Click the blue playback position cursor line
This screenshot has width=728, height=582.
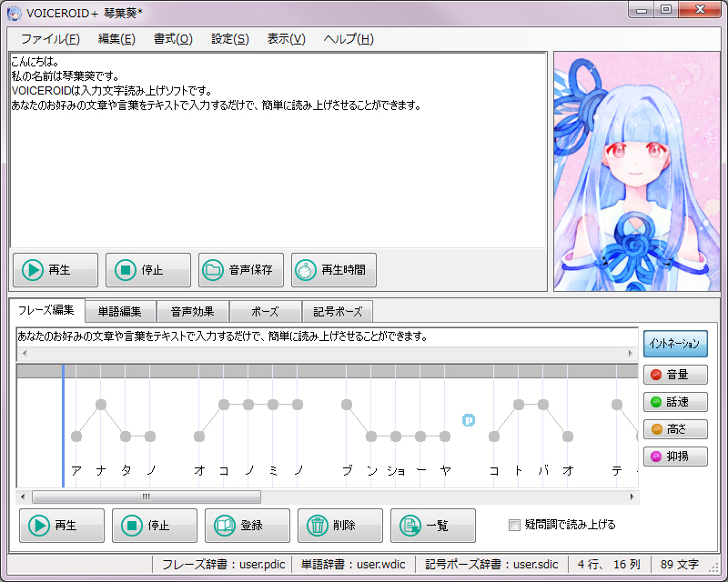[63, 426]
